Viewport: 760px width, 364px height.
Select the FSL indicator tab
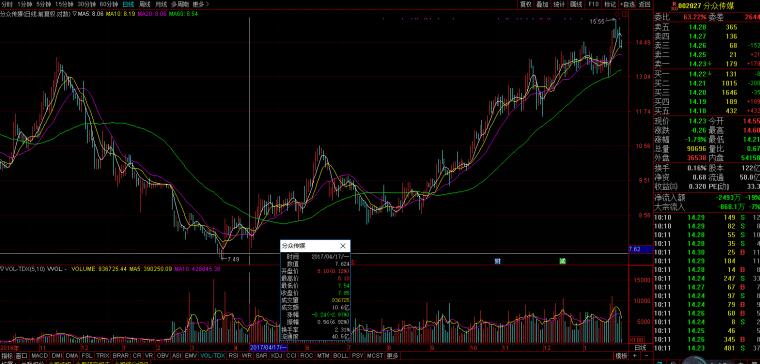click(87, 356)
